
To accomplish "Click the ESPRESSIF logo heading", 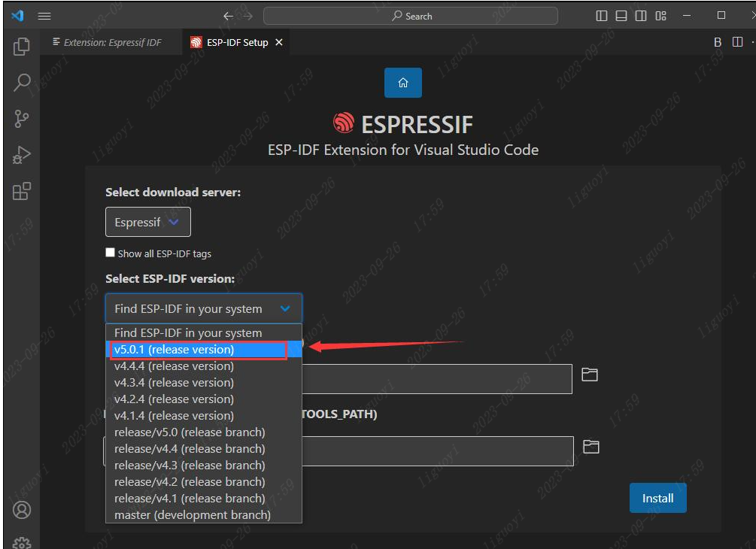I will pyautogui.click(x=403, y=124).
